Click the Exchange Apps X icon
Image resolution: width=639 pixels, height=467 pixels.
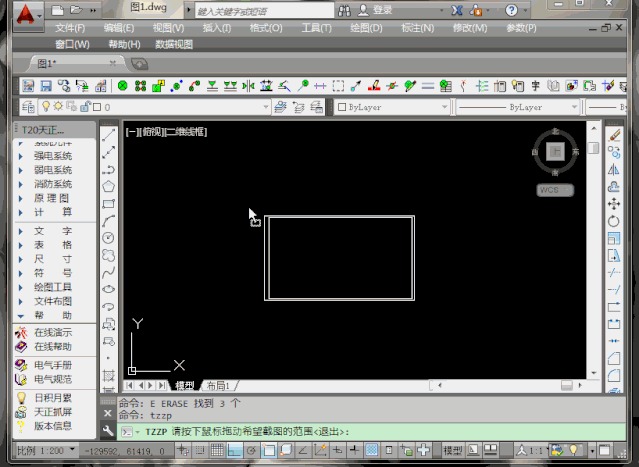[457, 10]
